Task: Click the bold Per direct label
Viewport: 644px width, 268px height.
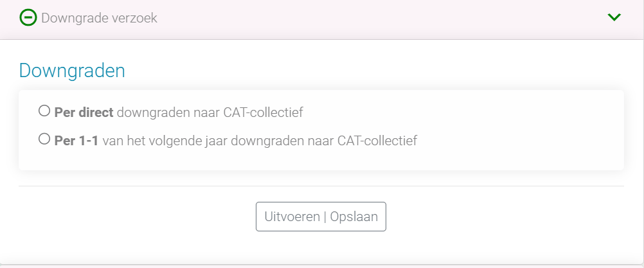Action: tap(84, 112)
